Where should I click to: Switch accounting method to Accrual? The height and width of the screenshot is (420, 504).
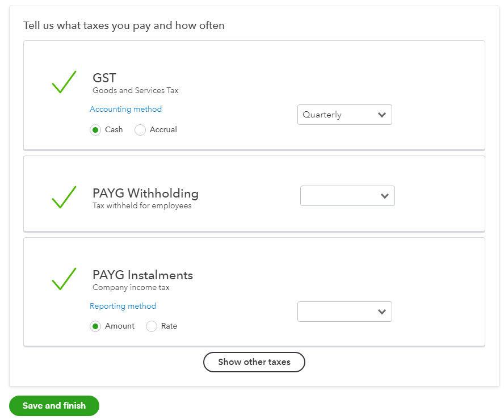coord(140,130)
